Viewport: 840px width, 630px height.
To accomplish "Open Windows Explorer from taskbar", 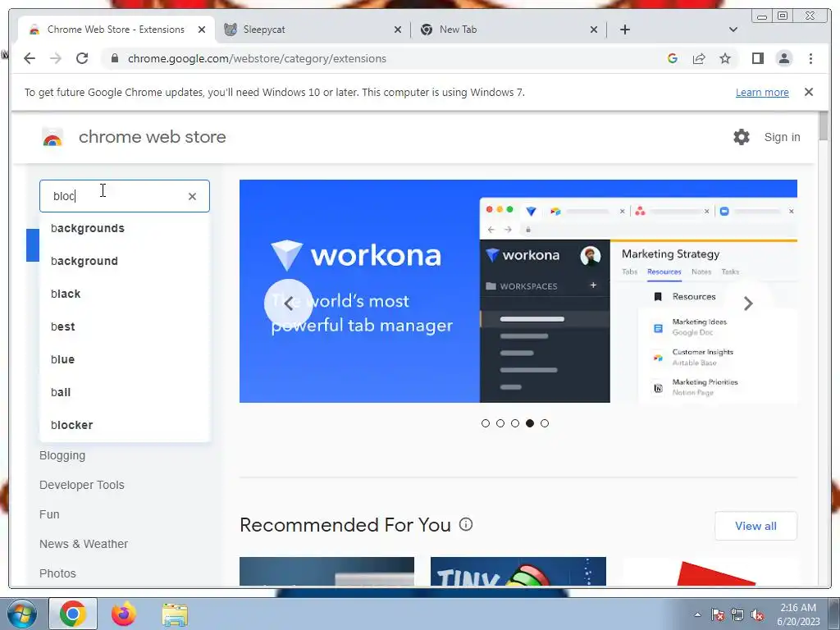I will point(175,614).
